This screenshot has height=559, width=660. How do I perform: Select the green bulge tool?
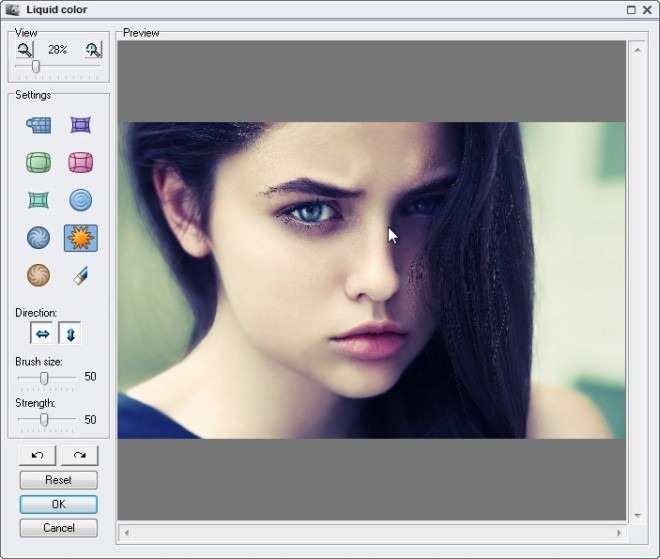pos(38,162)
